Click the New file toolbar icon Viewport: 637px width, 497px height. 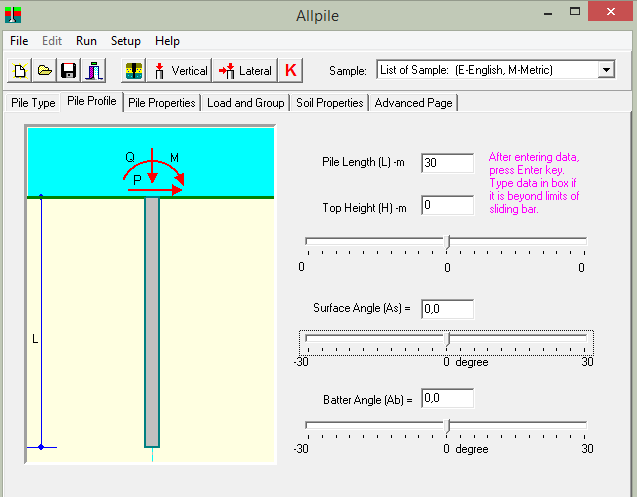(20, 71)
